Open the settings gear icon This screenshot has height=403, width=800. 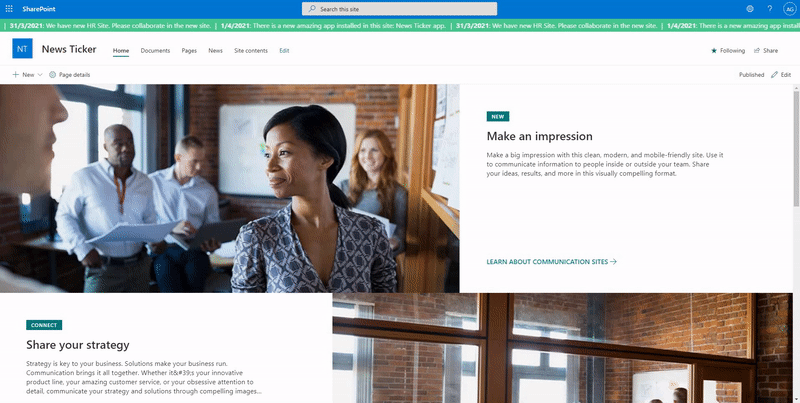click(750, 8)
